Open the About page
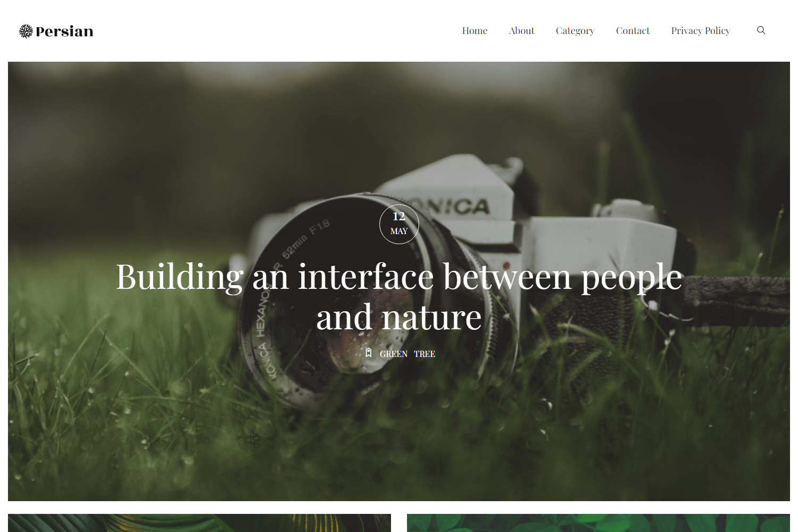Screen dimensions: 798x532 click(x=521, y=31)
